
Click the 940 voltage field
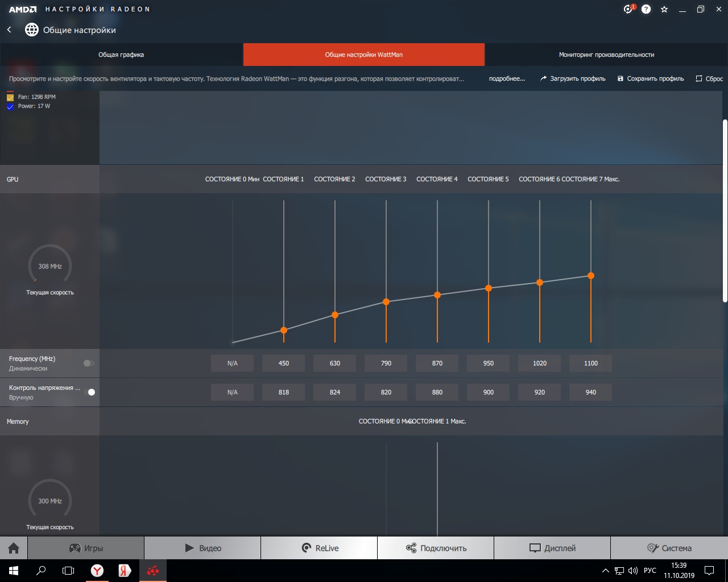pos(591,392)
